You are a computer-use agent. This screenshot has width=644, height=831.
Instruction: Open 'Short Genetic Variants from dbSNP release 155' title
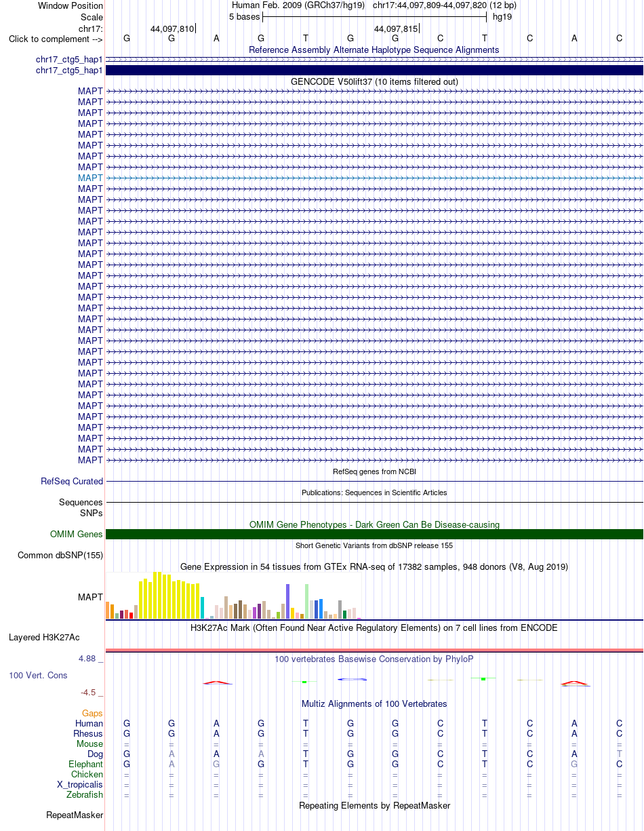click(374, 545)
